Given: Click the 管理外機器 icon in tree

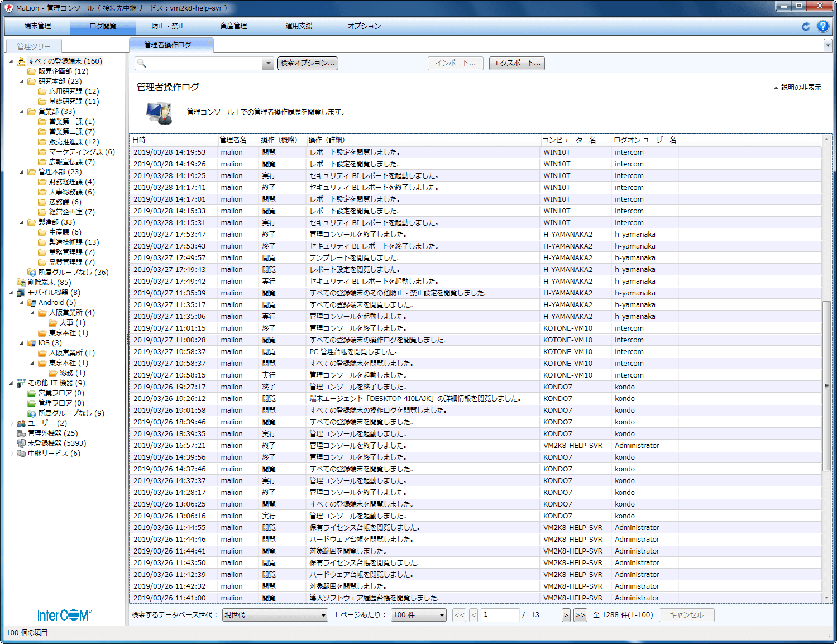Looking at the screenshot, I should pyautogui.click(x=21, y=433).
